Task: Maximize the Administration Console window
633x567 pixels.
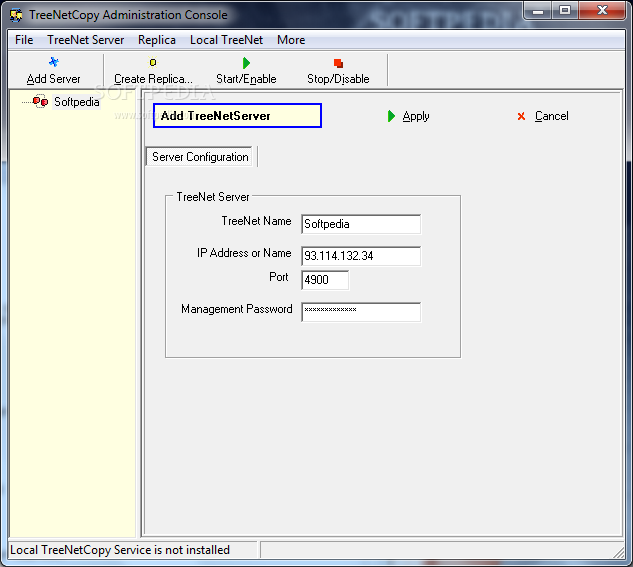Action: (x=565, y=10)
